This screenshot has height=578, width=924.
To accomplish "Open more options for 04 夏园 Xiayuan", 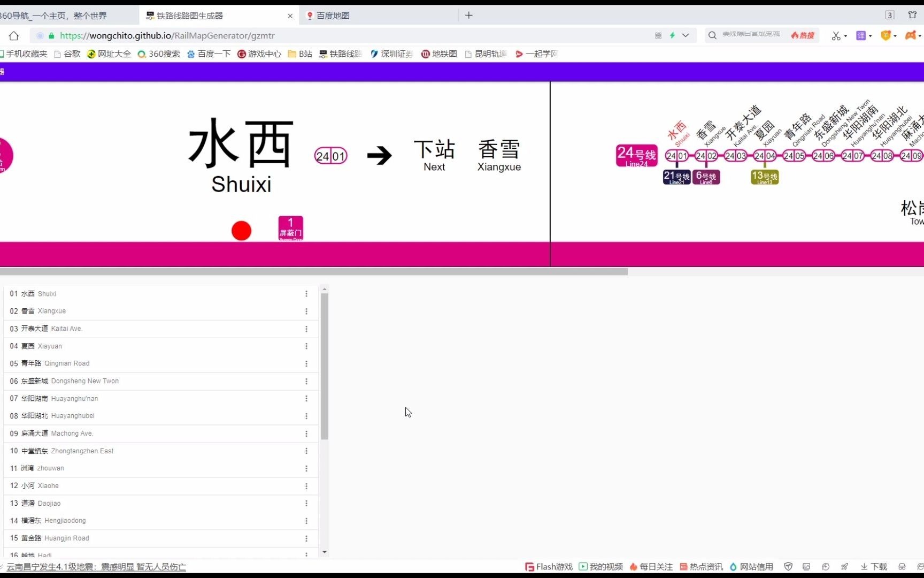I will click(x=306, y=346).
